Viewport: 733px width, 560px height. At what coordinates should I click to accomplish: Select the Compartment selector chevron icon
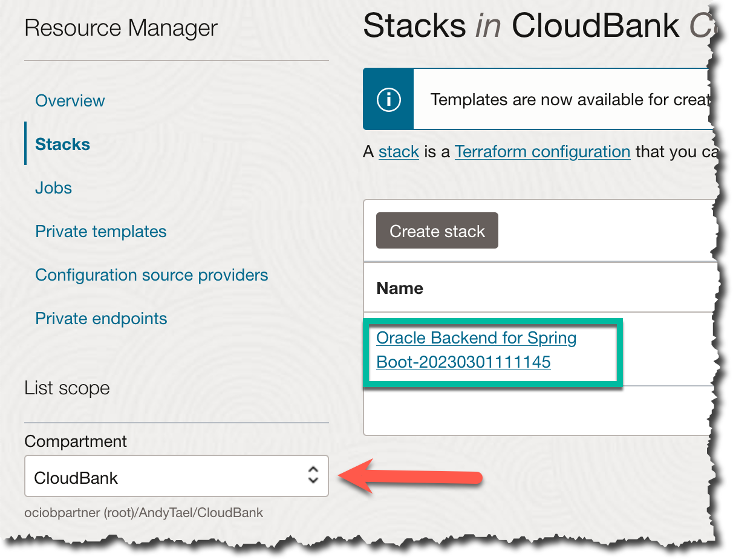(x=313, y=476)
